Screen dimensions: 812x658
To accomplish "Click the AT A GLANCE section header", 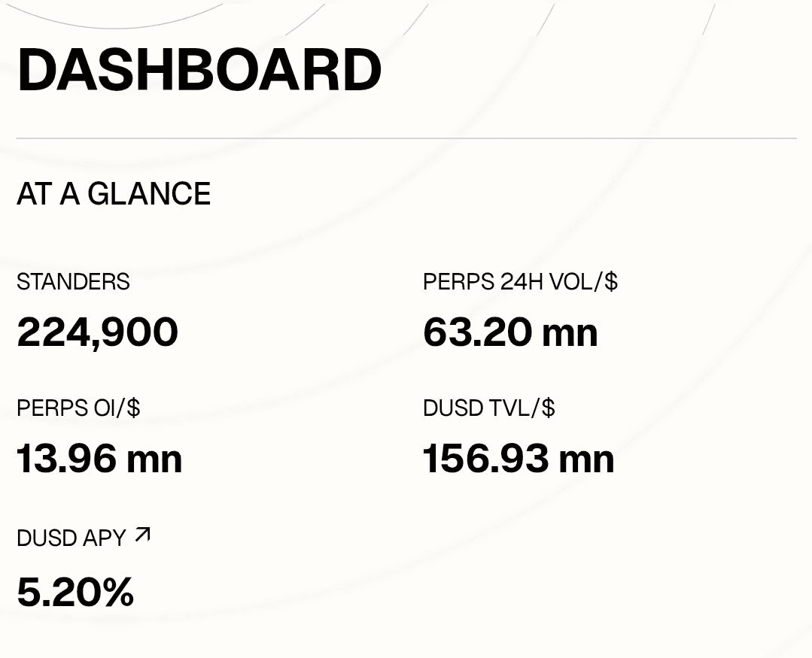I will pyautogui.click(x=114, y=194).
